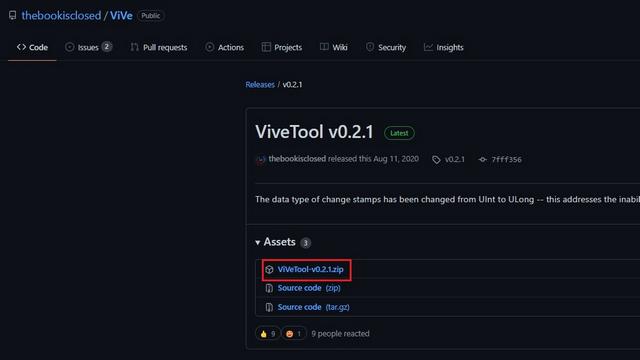Click the Wiki book icon
This screenshot has width=640, height=360.
(x=324, y=47)
